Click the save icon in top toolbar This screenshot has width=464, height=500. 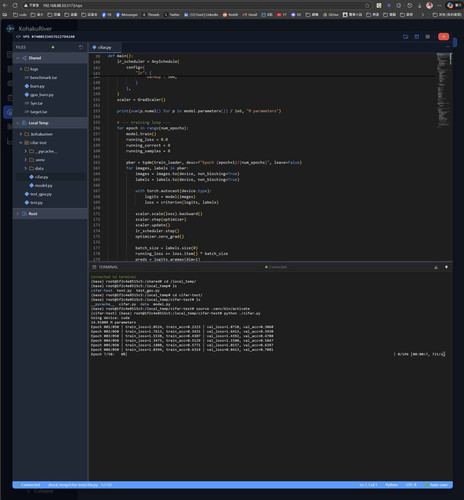click(417, 37)
